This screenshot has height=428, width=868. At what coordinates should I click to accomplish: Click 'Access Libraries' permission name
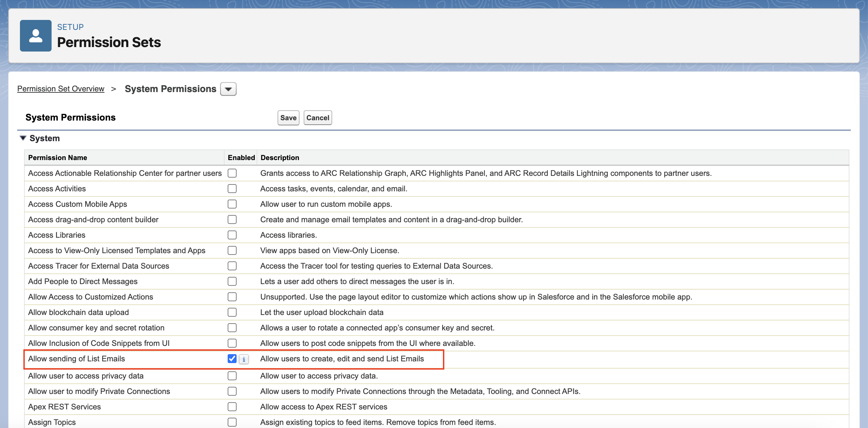coord(57,235)
